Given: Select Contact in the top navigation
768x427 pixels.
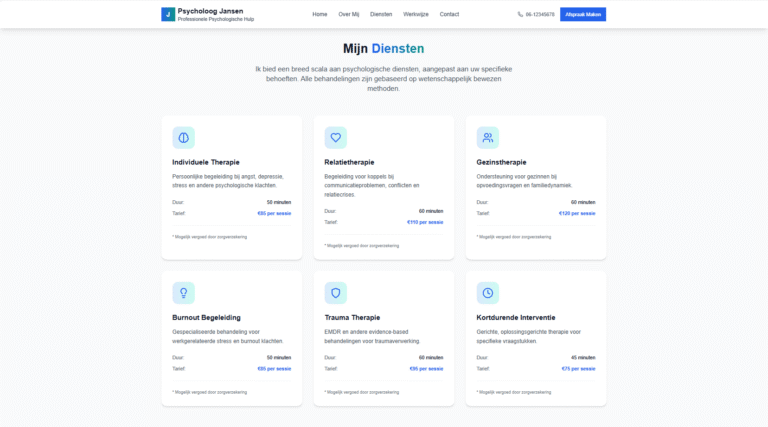Looking at the screenshot, I should [449, 15].
